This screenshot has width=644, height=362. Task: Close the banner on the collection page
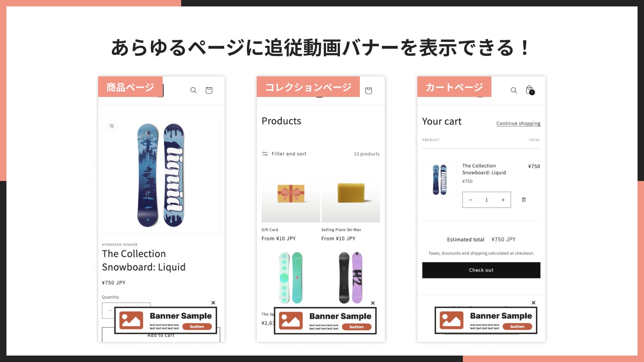coord(373,303)
